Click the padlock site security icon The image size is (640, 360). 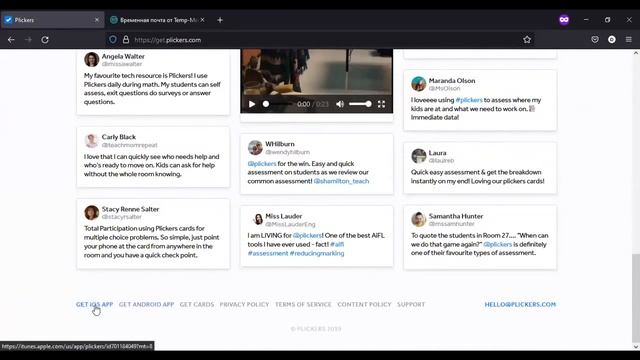(x=126, y=40)
